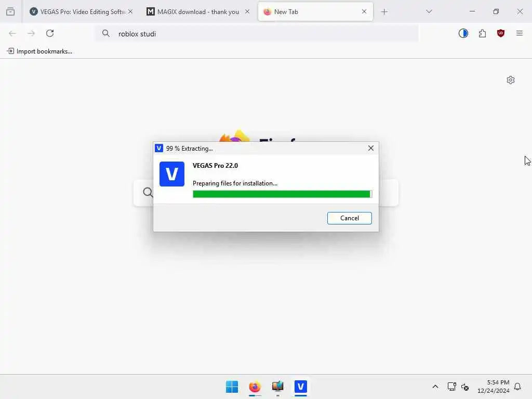Open the Extensions puzzle menu
This screenshot has width=532, height=399.
coord(482,33)
